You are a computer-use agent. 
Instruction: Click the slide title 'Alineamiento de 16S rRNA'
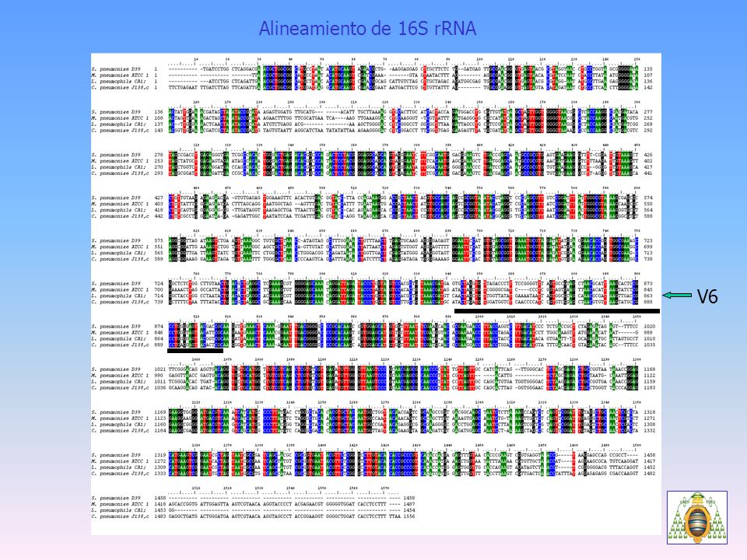tap(367, 29)
